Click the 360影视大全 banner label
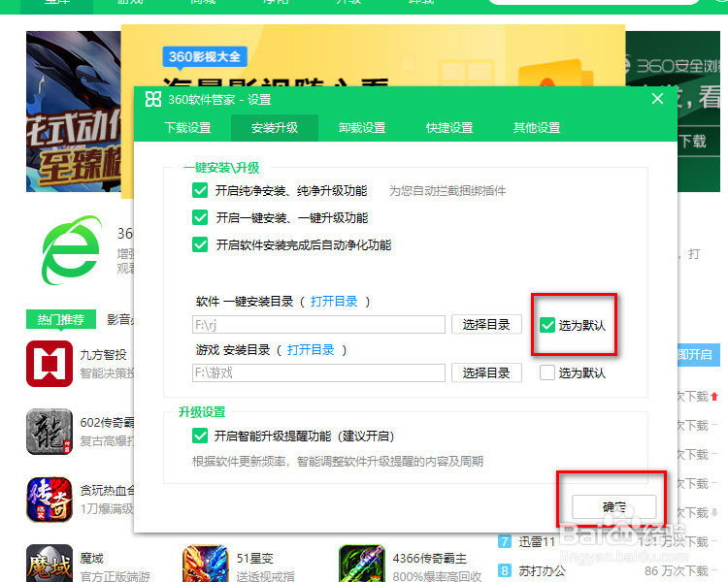This screenshot has height=582, width=728. coord(205,56)
